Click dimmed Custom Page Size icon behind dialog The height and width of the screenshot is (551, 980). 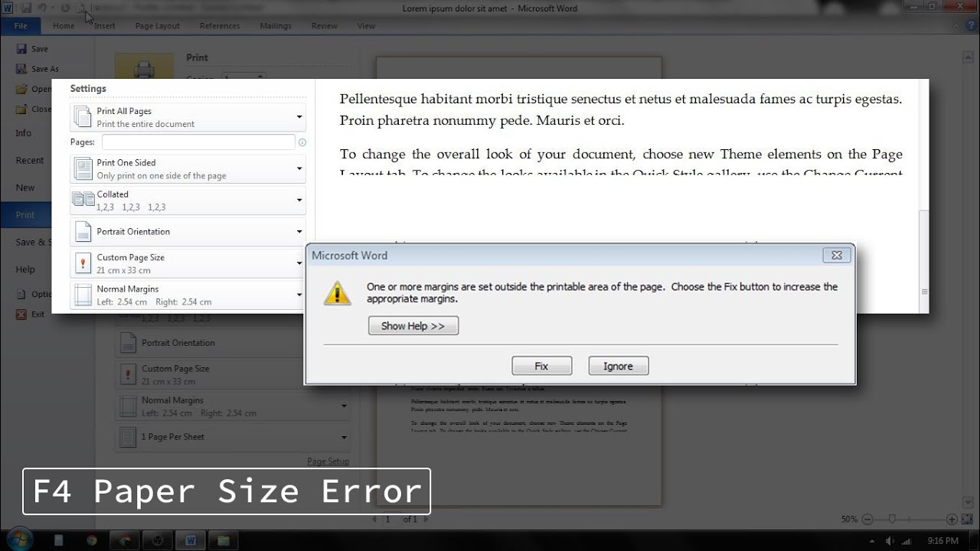[127, 374]
